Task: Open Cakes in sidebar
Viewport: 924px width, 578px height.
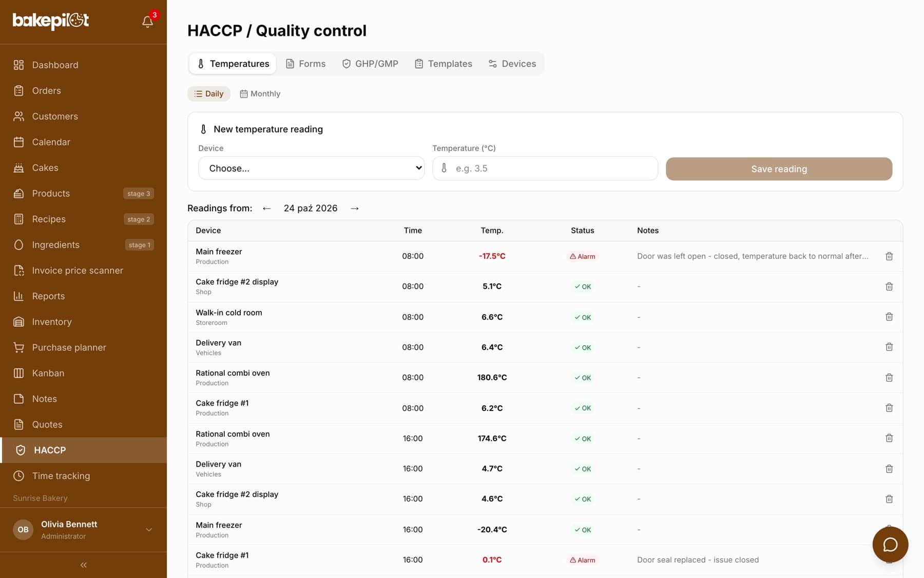Action: (x=83, y=167)
